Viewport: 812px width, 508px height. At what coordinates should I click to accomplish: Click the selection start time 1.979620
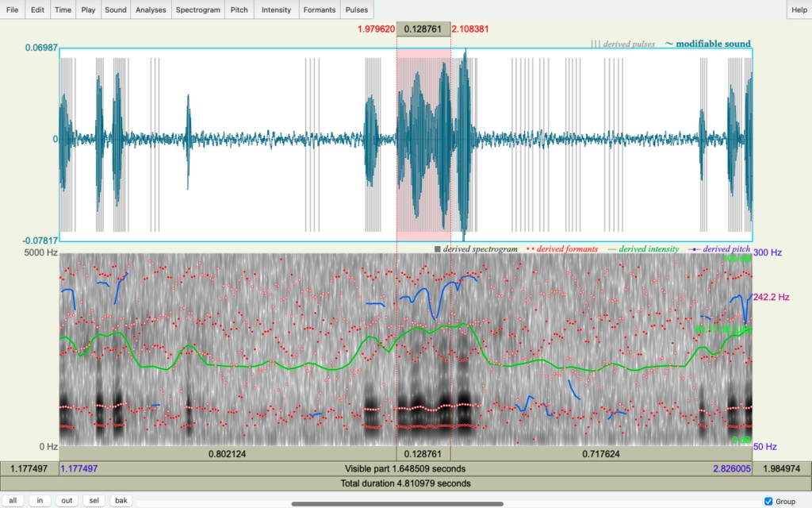click(376, 29)
